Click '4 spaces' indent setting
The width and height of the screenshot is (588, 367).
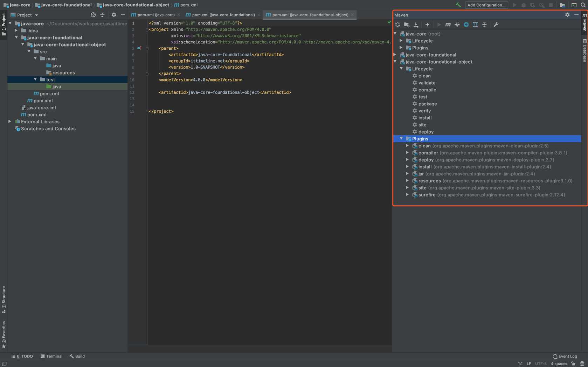559,364
